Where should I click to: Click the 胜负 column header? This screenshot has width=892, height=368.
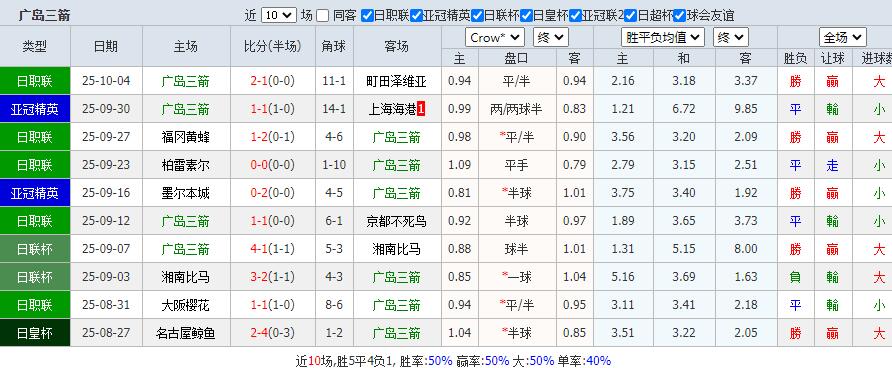[x=795, y=58]
